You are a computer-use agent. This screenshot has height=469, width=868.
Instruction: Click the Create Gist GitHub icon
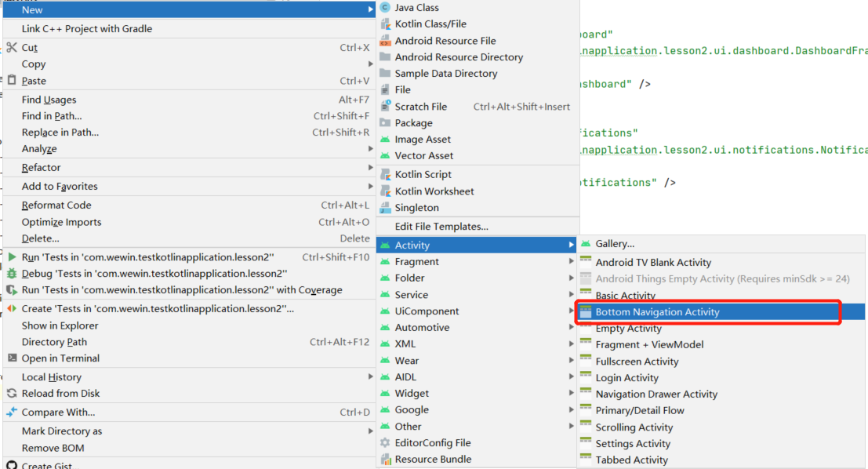pos(12,465)
